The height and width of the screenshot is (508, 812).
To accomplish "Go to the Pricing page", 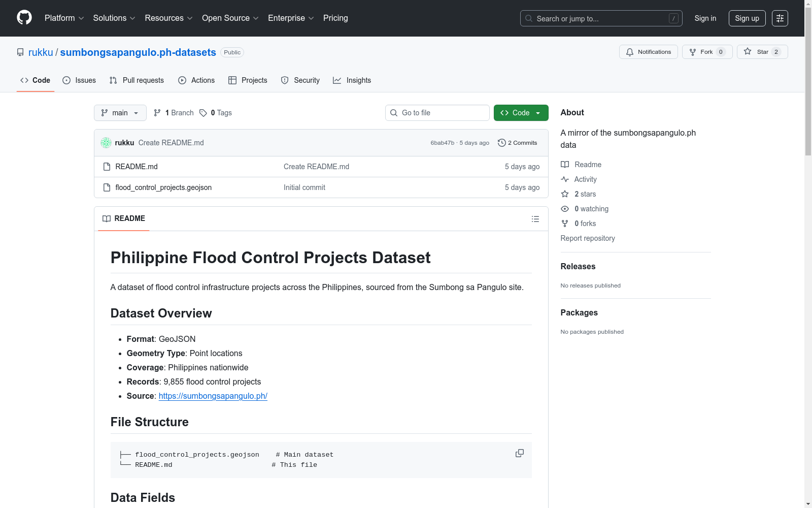I will pos(335,18).
